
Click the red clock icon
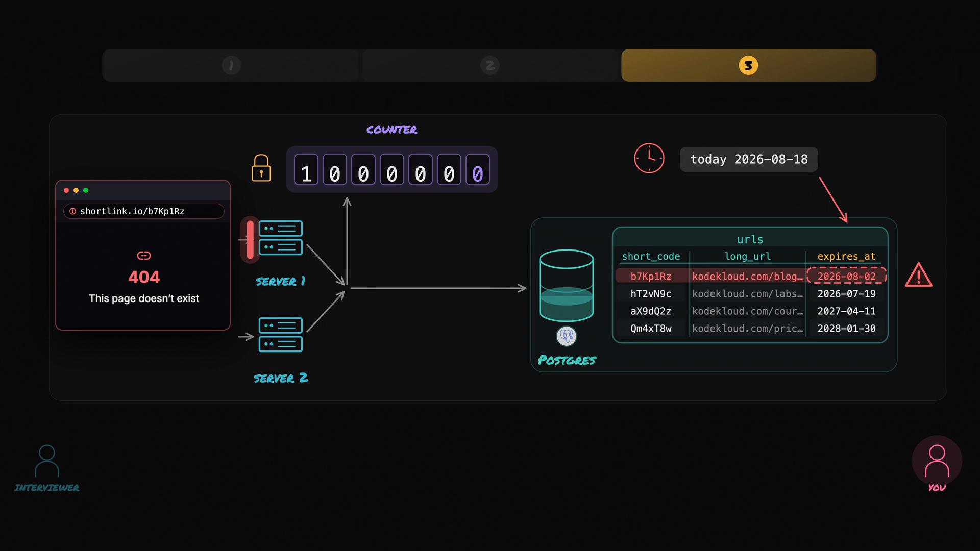point(649,158)
